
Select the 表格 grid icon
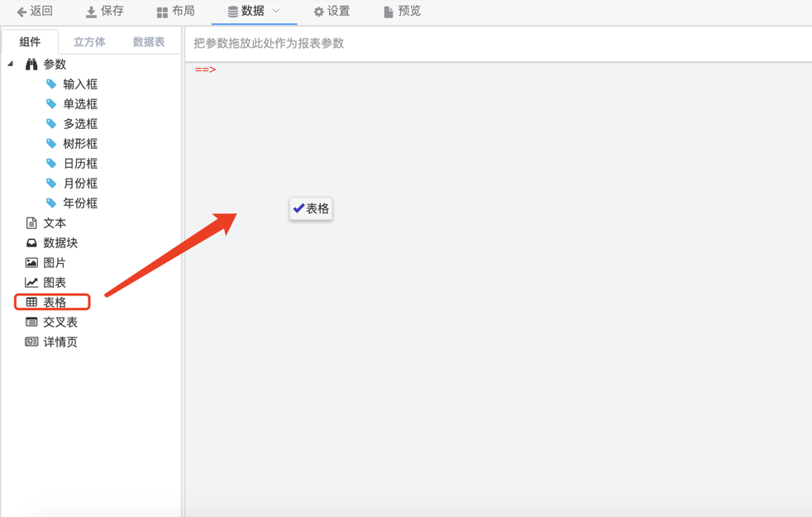31,303
